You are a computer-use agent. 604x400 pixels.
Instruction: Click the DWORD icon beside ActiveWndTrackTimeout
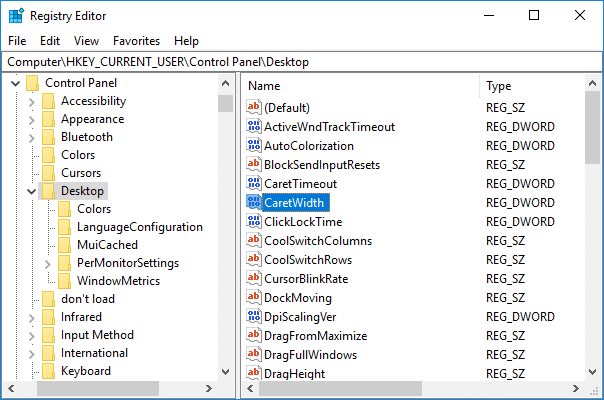tap(253, 127)
